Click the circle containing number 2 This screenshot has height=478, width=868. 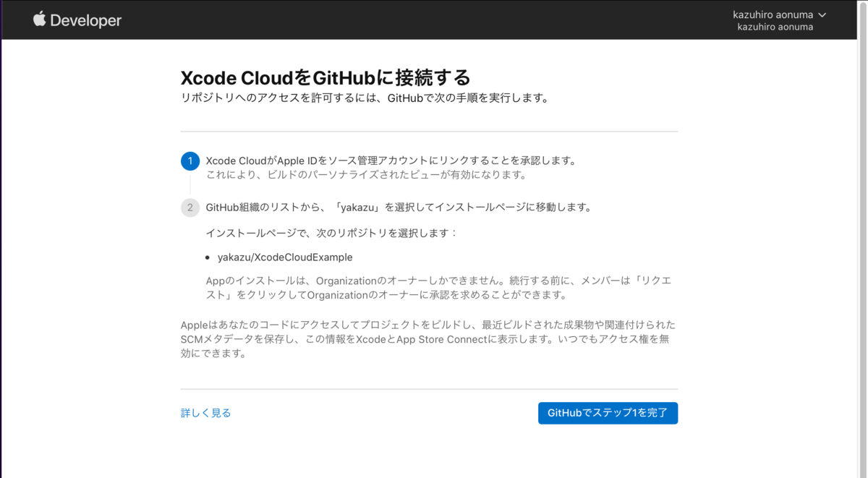[190, 208]
